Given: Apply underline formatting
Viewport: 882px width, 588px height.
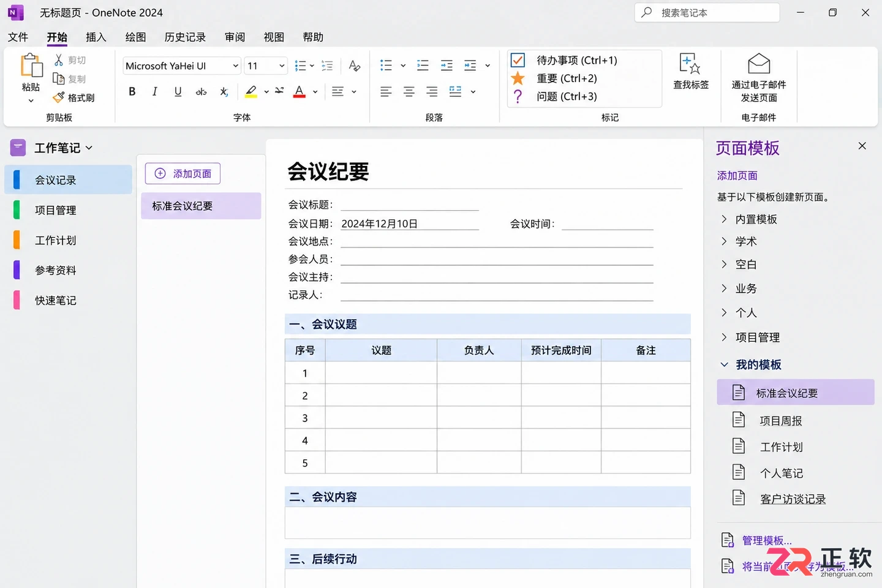Looking at the screenshot, I should 178,92.
